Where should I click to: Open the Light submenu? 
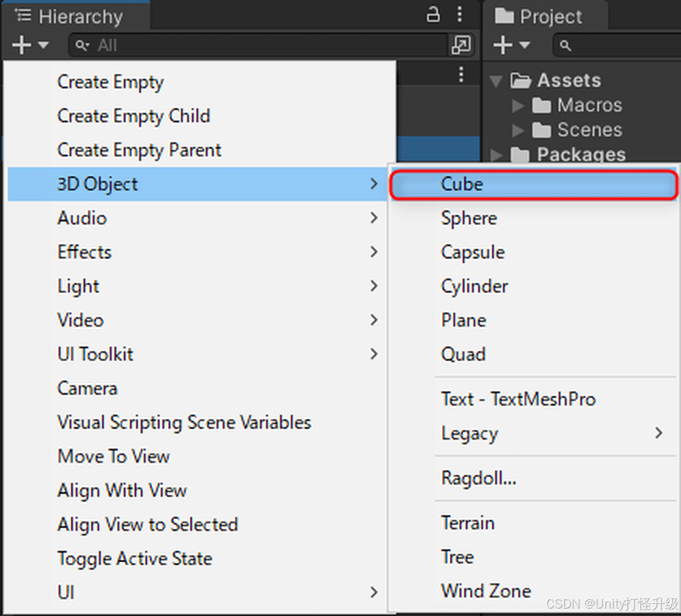point(197,286)
